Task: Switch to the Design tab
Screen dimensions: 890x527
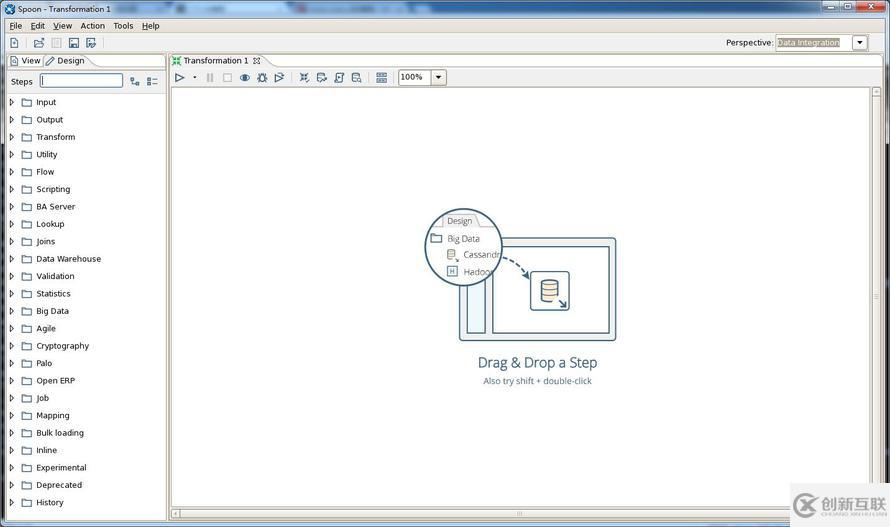Action: [65, 61]
